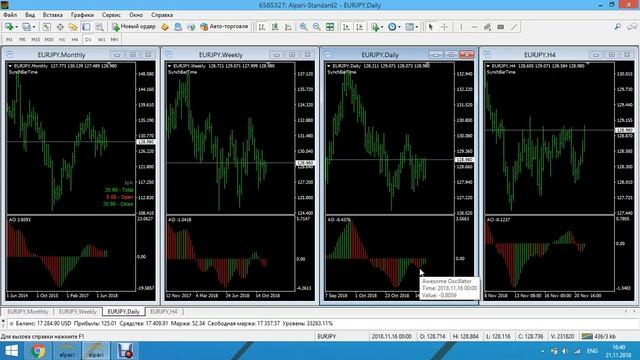This screenshot has width=640, height=360.
Task: Open the periods clock icon
Action: coord(392,27)
